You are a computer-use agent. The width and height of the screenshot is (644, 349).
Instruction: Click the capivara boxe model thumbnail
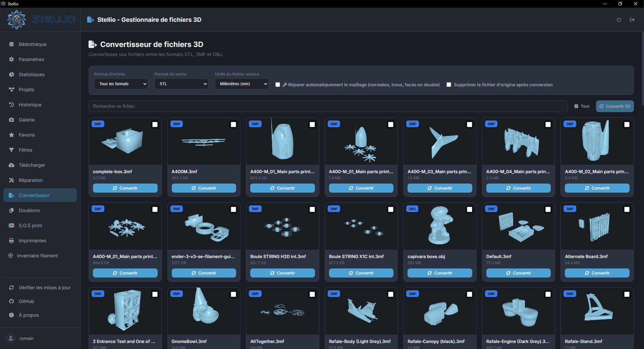pyautogui.click(x=440, y=226)
